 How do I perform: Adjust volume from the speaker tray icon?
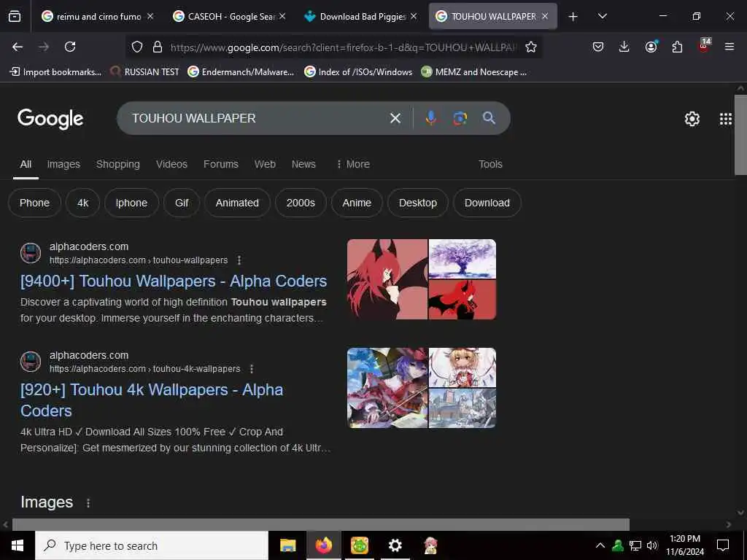[x=652, y=545]
